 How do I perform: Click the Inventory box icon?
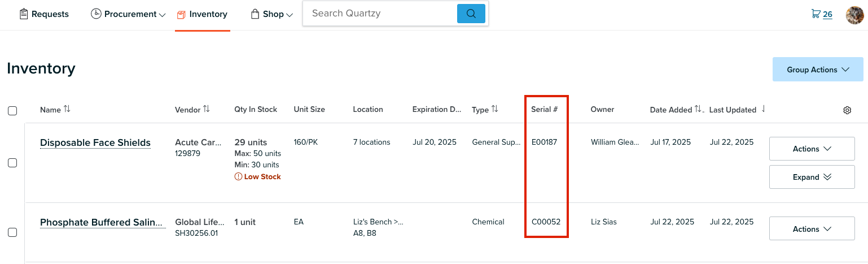(x=181, y=15)
